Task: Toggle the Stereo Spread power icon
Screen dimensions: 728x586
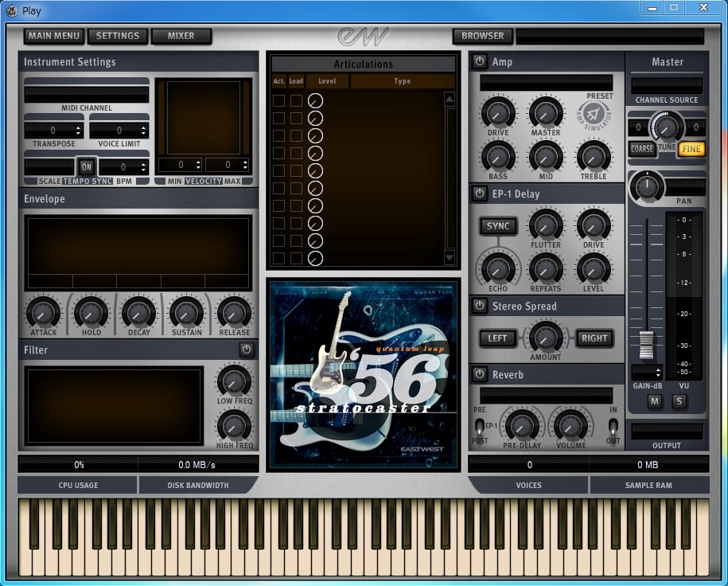Action: [x=480, y=306]
